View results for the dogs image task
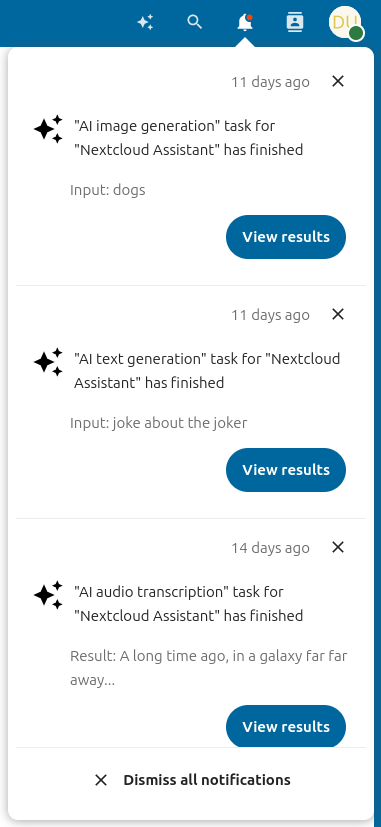The height and width of the screenshot is (827, 381). pos(286,237)
